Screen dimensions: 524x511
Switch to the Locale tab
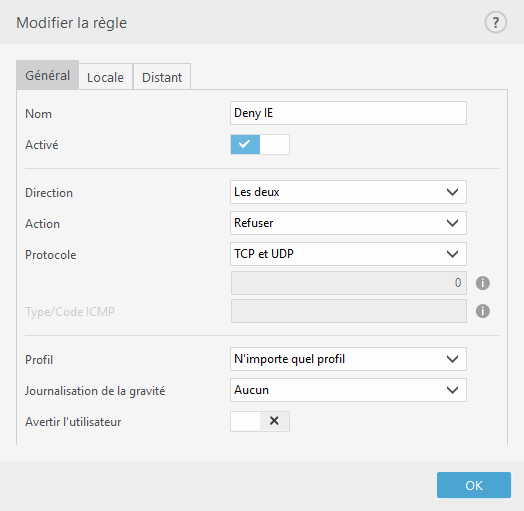[105, 77]
